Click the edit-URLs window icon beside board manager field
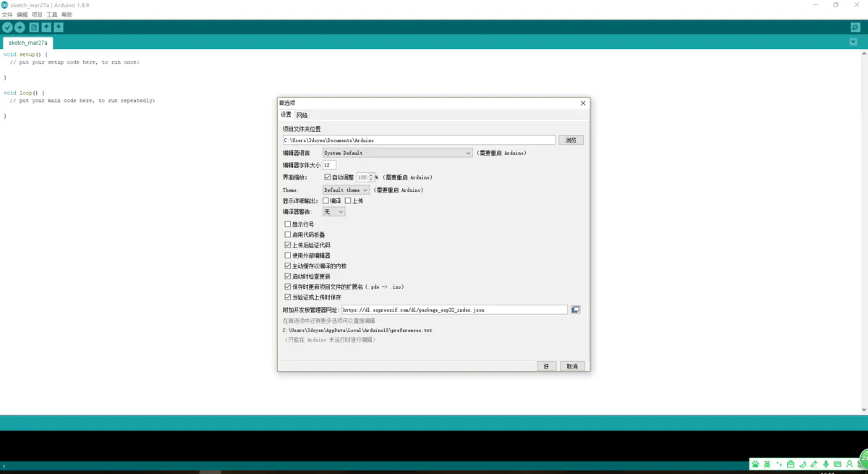 tap(576, 310)
